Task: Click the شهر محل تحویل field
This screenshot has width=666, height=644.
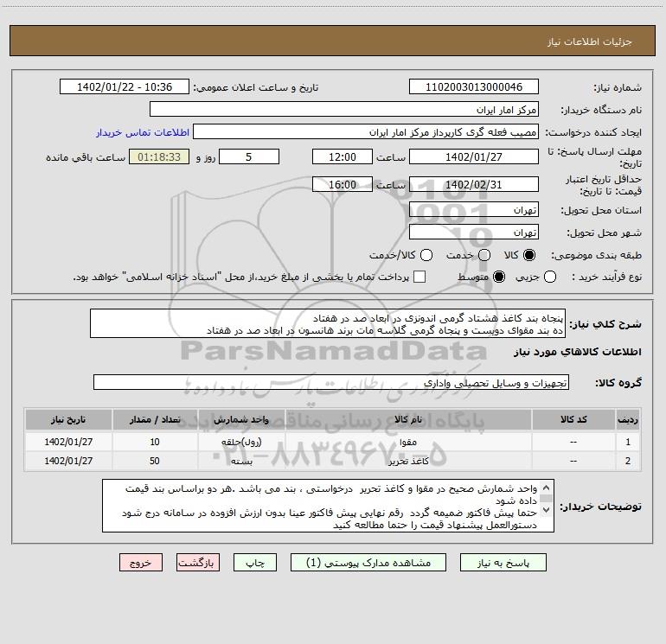Action: [x=474, y=233]
